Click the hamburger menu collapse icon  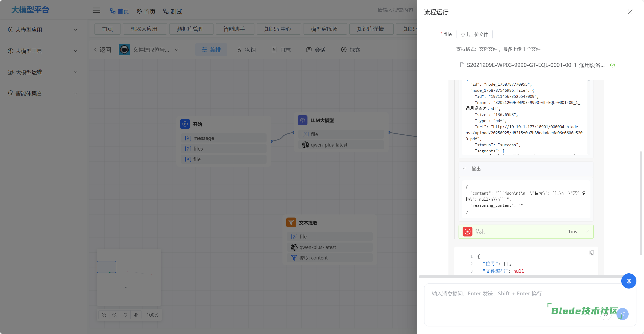tap(97, 10)
